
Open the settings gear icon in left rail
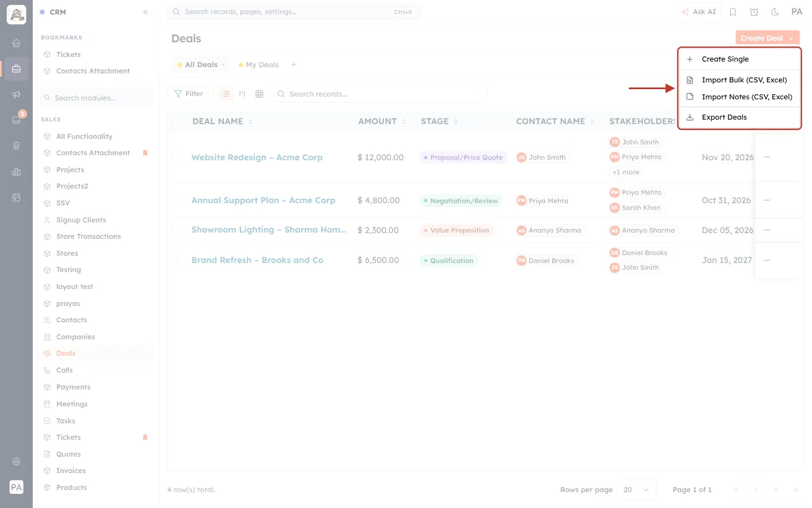point(16,461)
